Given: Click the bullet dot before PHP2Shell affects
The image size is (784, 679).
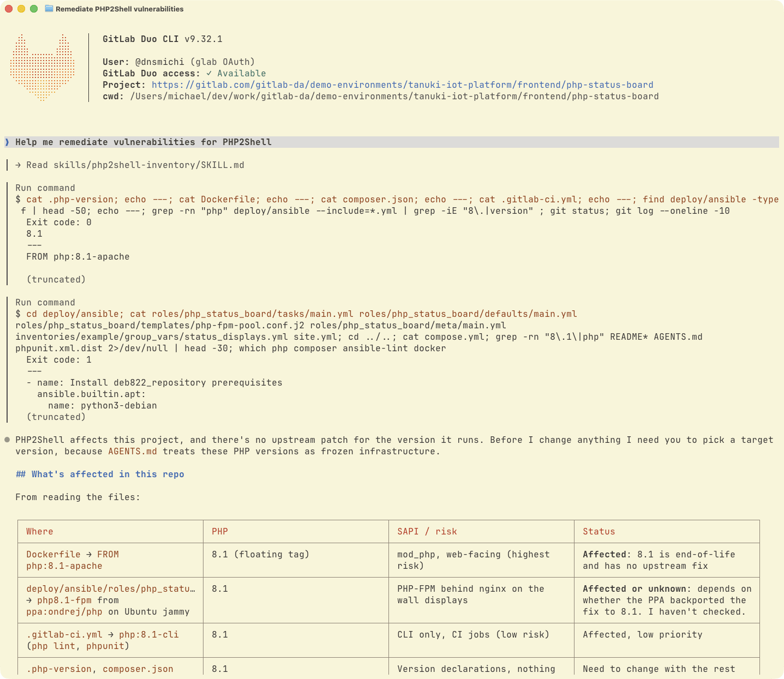Looking at the screenshot, I should (x=7, y=440).
